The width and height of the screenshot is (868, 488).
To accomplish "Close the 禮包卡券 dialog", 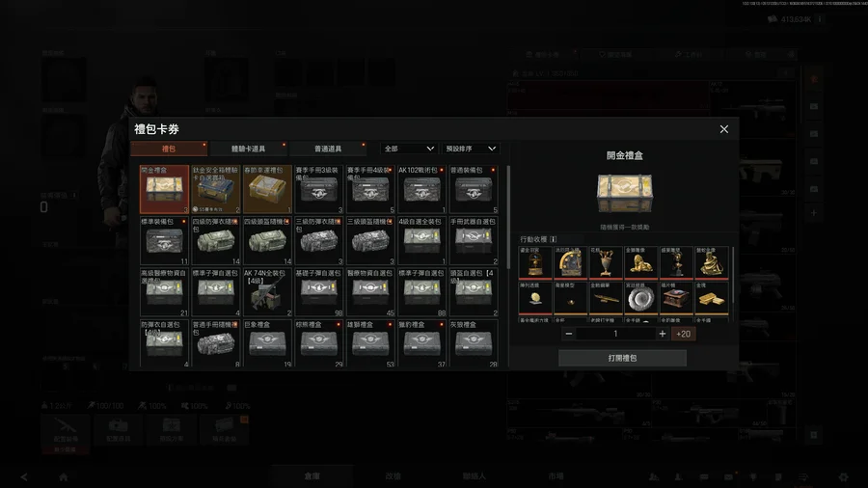I will (724, 129).
